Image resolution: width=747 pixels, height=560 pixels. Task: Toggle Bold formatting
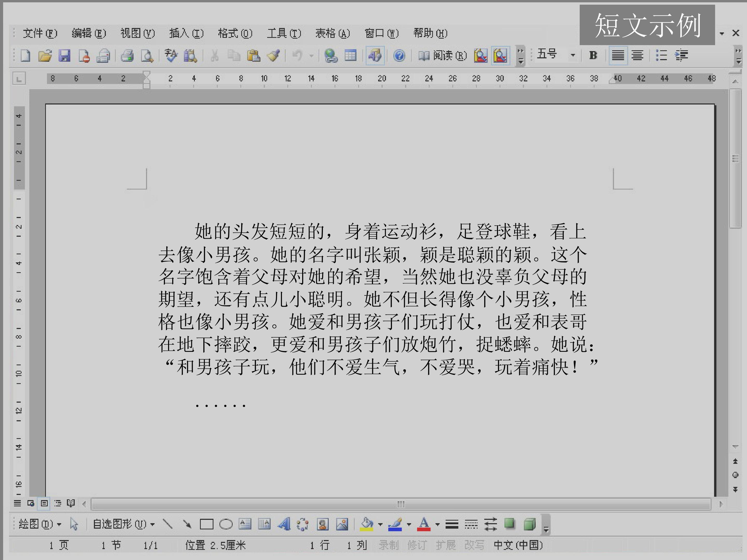click(593, 55)
